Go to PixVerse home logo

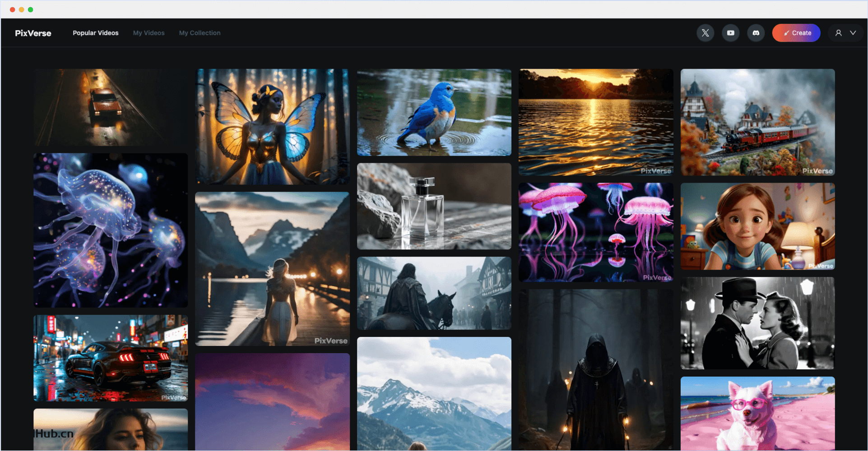tap(33, 33)
